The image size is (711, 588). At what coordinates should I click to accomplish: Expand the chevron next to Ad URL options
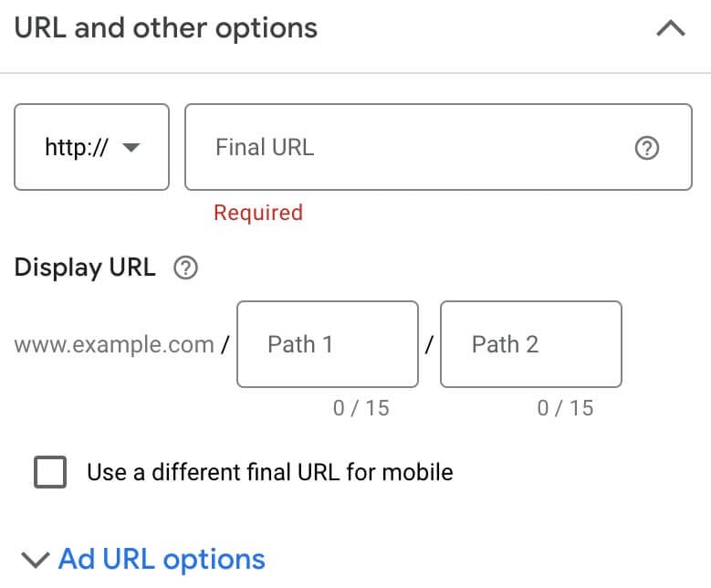pyautogui.click(x=35, y=559)
